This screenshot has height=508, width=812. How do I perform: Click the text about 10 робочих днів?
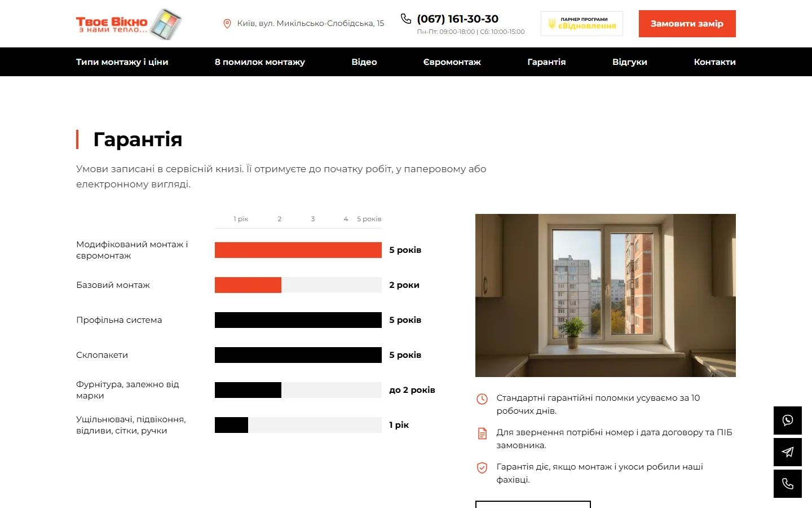click(598, 404)
